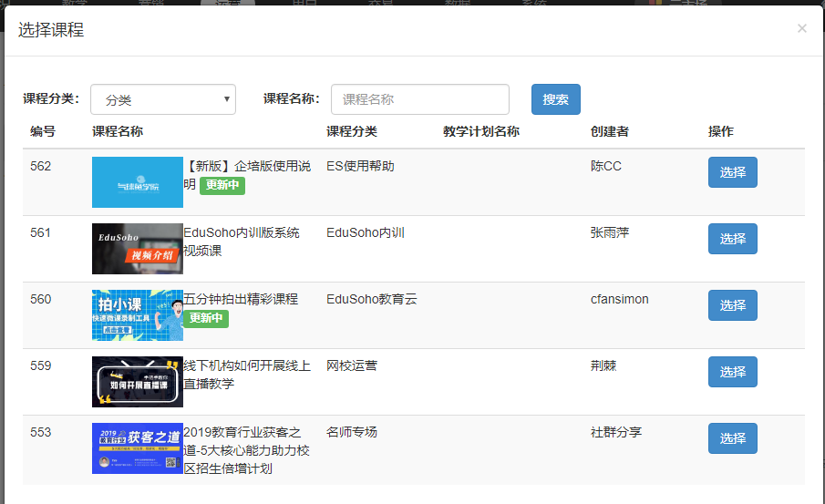825x504 pixels.
Task: Select the 如何开展直播课 thumbnail
Action: pos(137,382)
